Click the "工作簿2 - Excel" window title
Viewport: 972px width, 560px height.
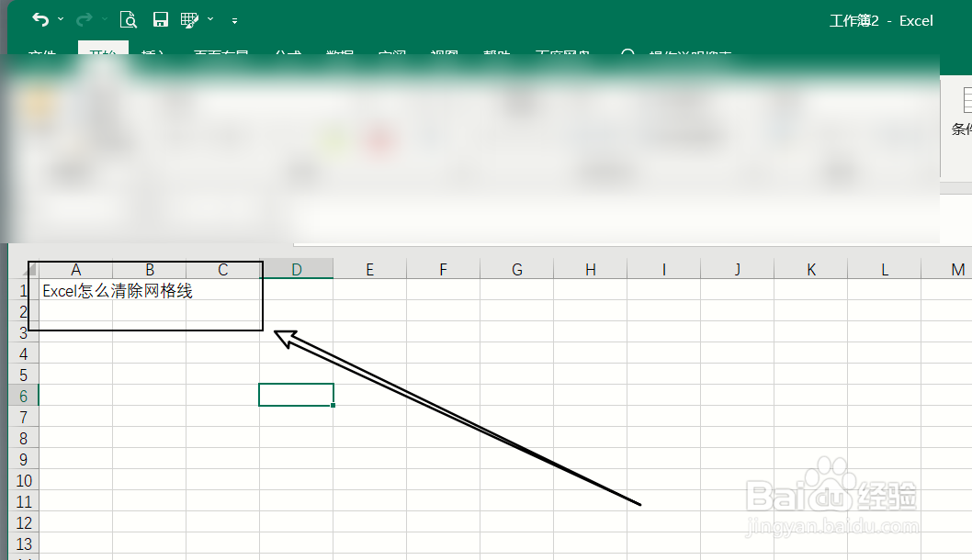point(881,20)
